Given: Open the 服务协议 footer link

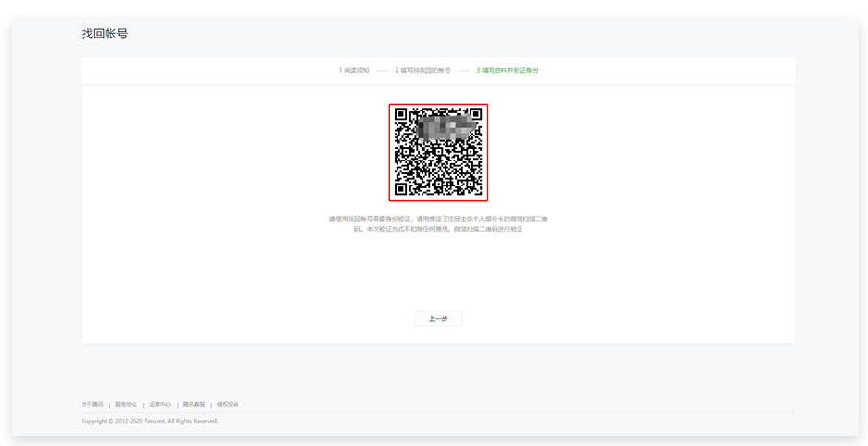Looking at the screenshot, I should pyautogui.click(x=126, y=404).
